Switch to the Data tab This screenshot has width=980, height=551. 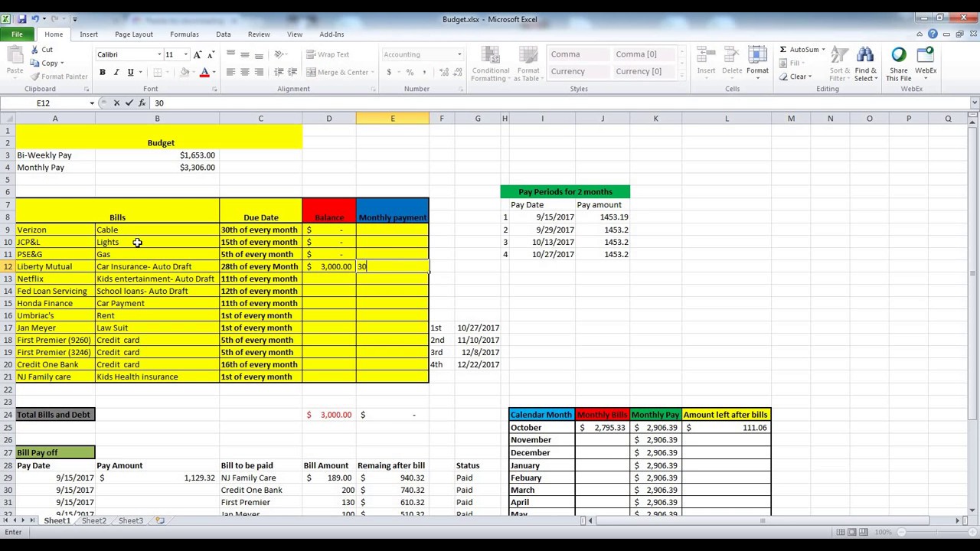coord(224,34)
